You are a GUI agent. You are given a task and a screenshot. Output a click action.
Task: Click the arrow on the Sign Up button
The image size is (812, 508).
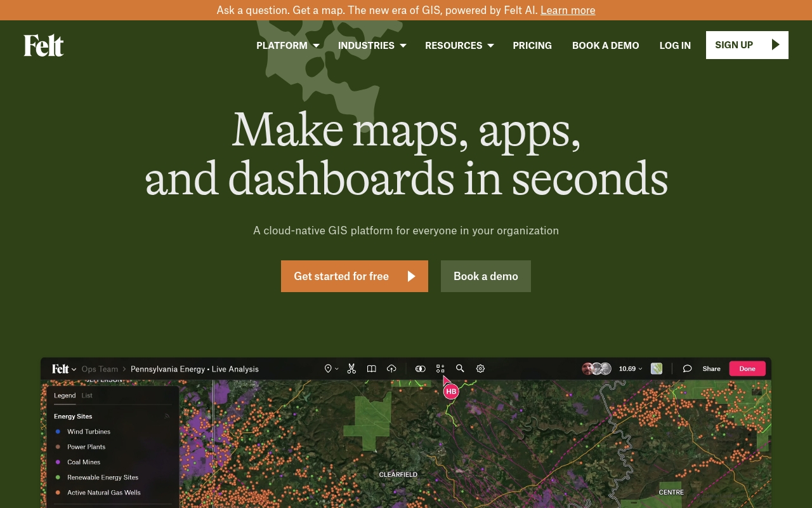point(775,45)
